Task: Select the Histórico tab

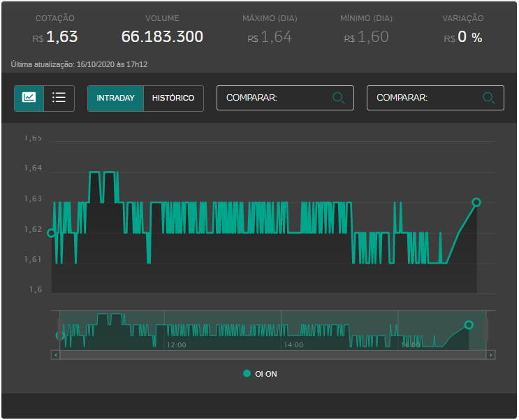Action: pos(173,98)
